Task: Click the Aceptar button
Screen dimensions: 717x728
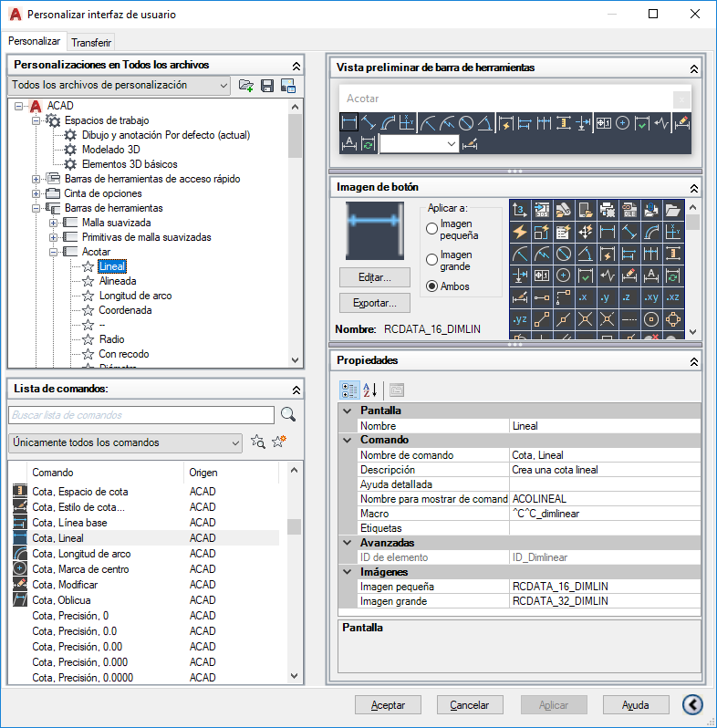Action: pyautogui.click(x=388, y=705)
